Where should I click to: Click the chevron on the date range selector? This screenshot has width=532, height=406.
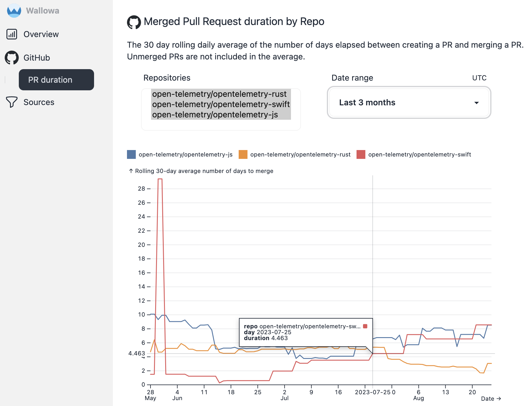pos(477,103)
